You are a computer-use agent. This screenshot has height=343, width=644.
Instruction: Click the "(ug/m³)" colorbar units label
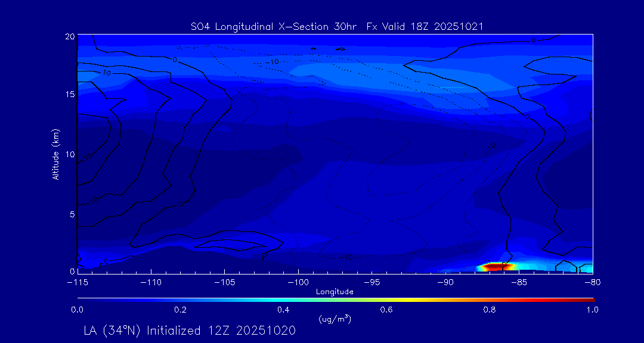335,319
